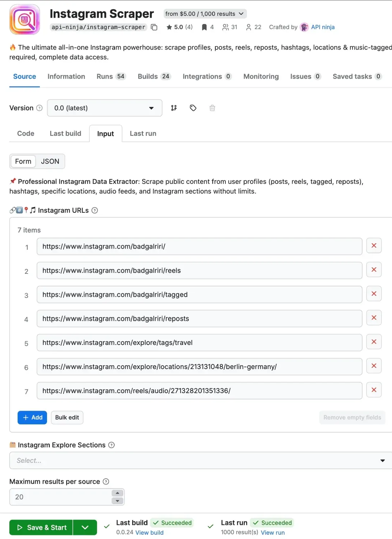Expand pricing dropdown from $5.00 / 1,000 results
The width and height of the screenshot is (392, 539).
[x=205, y=14]
